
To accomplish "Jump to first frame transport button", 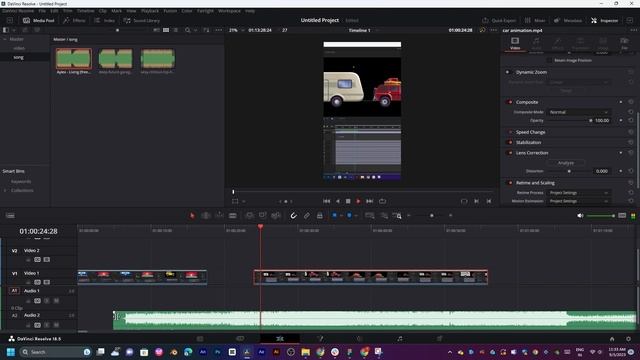I will coord(327,201).
